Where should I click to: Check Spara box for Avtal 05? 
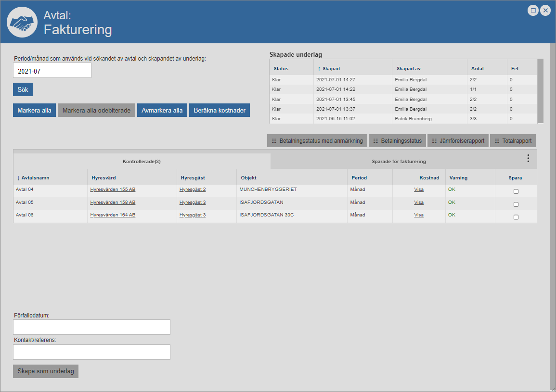[x=516, y=204]
